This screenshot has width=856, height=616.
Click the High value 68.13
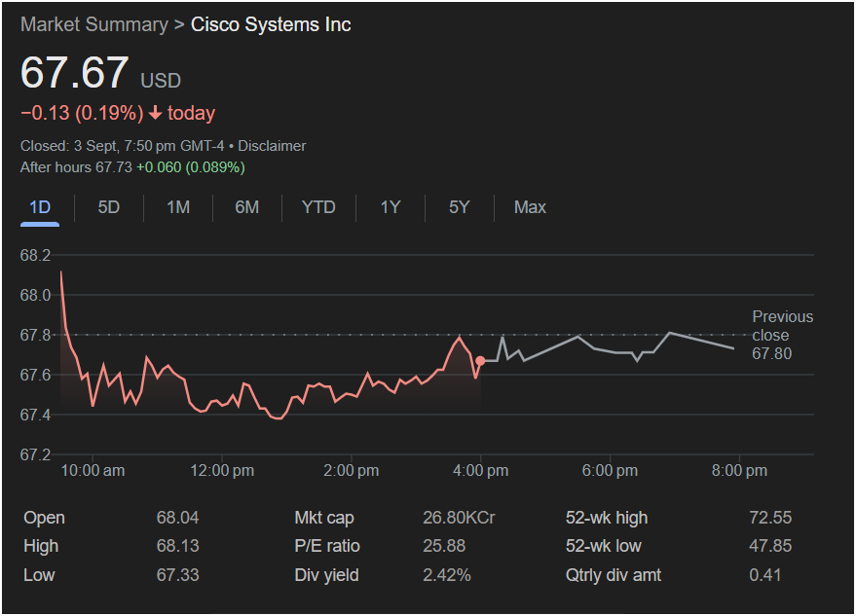(x=178, y=546)
